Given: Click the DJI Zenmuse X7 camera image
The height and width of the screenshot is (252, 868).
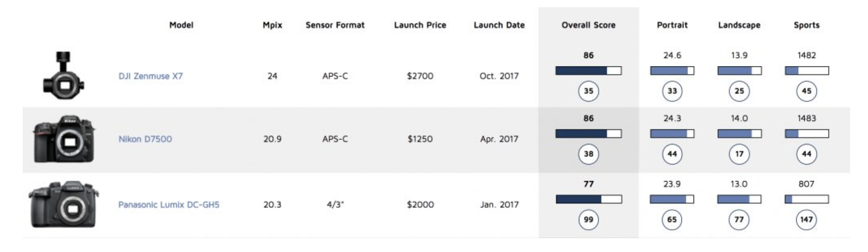Looking at the screenshot, I should (64, 76).
